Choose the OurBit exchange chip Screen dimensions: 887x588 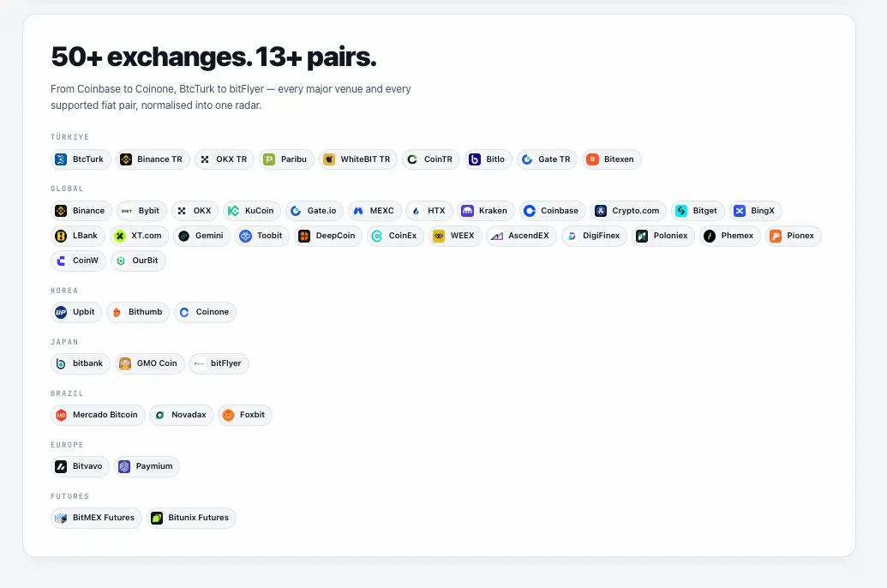pyautogui.click(x=138, y=261)
